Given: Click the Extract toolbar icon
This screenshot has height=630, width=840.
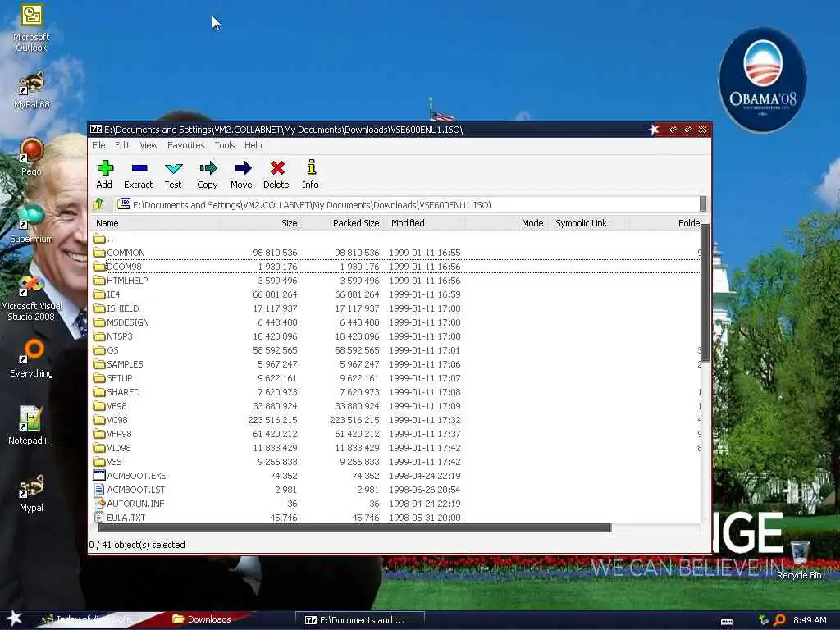Looking at the screenshot, I should tap(138, 174).
